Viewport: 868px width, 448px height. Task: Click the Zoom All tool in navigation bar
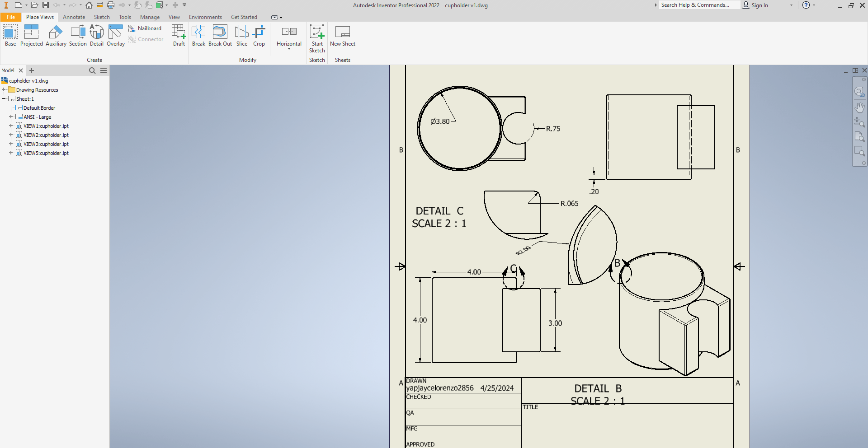point(859,136)
